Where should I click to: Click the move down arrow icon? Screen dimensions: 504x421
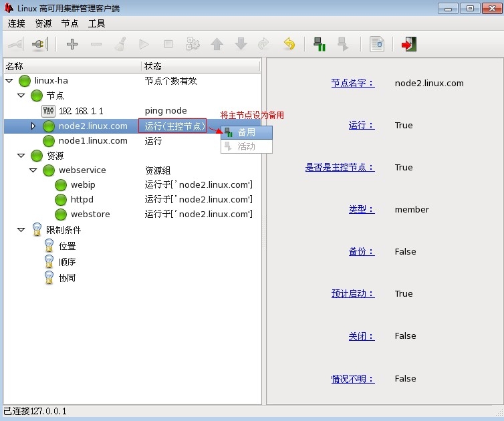click(241, 44)
